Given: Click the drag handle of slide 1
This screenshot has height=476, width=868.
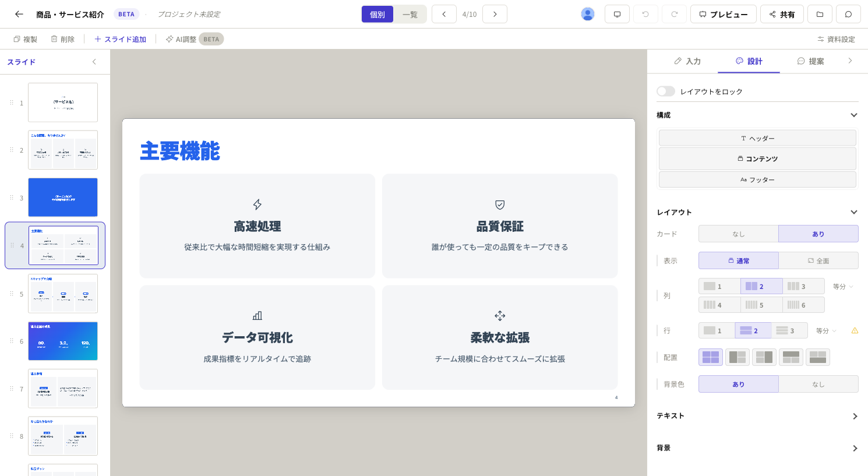Looking at the screenshot, I should click(12, 103).
